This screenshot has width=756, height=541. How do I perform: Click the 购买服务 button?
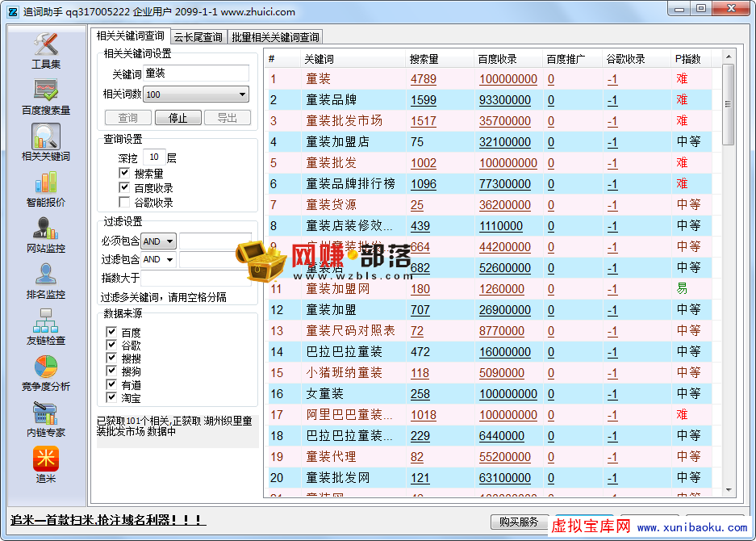coord(518,522)
